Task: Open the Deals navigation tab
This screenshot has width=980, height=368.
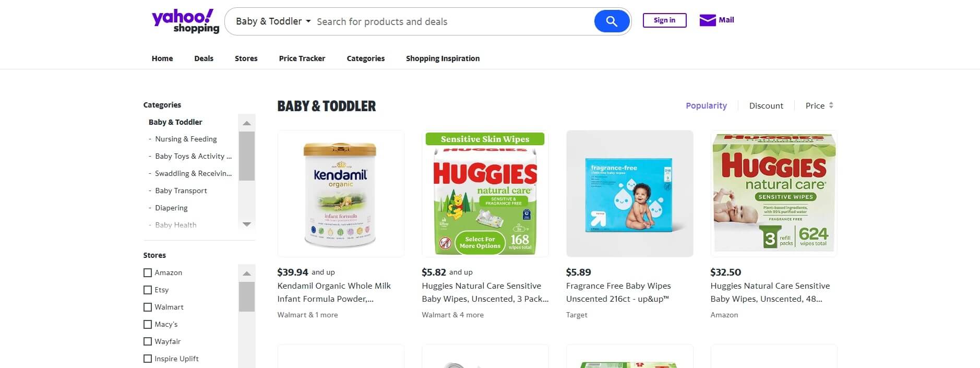Action: click(204, 58)
